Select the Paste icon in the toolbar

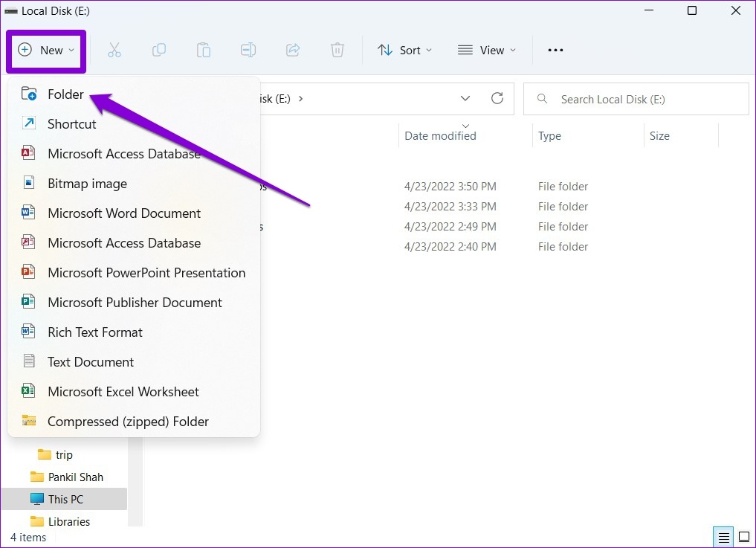click(x=204, y=50)
